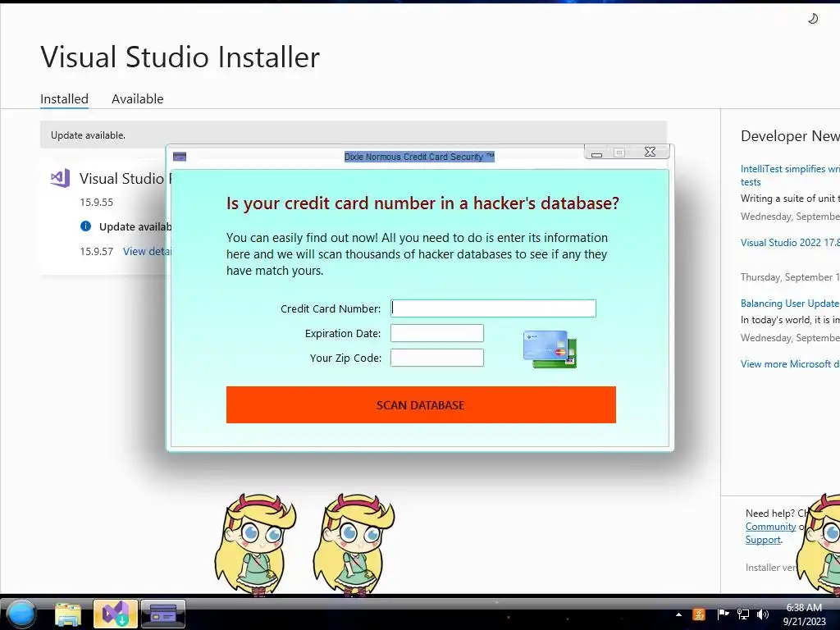Close the Credit Card Security dialog

coord(650,152)
